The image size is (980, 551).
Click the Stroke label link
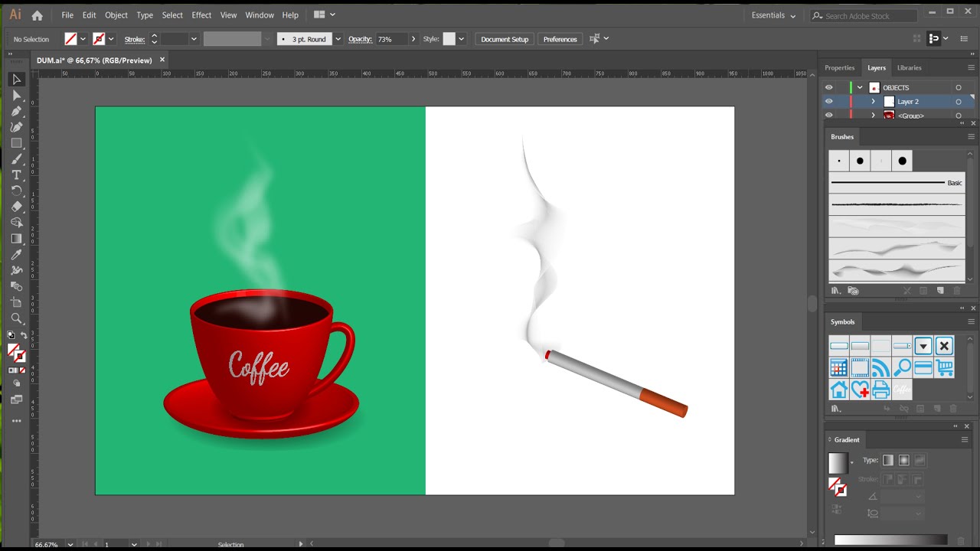(x=135, y=39)
